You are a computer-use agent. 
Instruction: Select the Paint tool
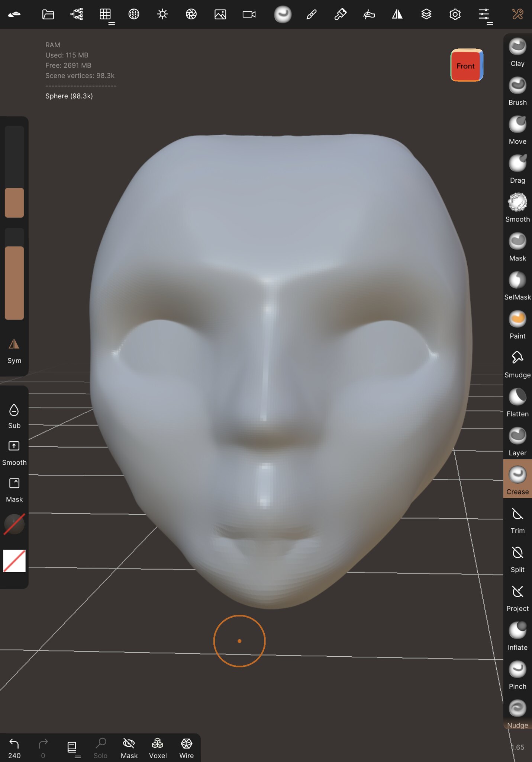(x=517, y=325)
